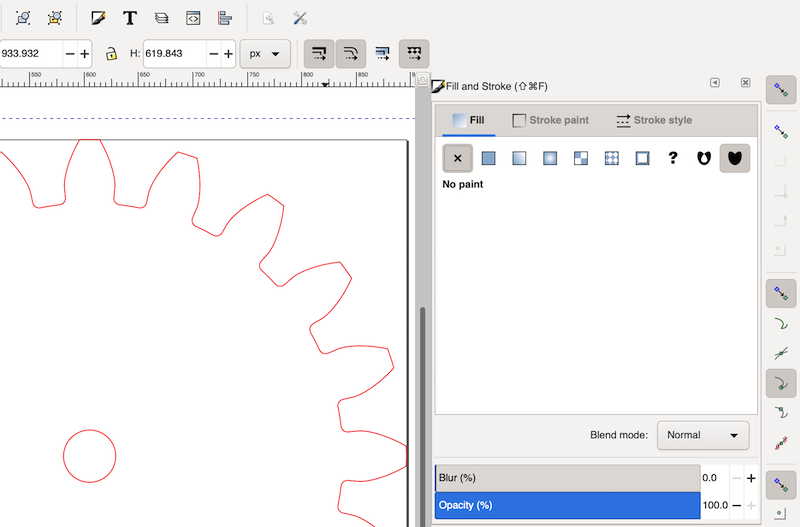This screenshot has width=800, height=527.
Task: Decrease height with the minus stepper
Action: (214, 54)
